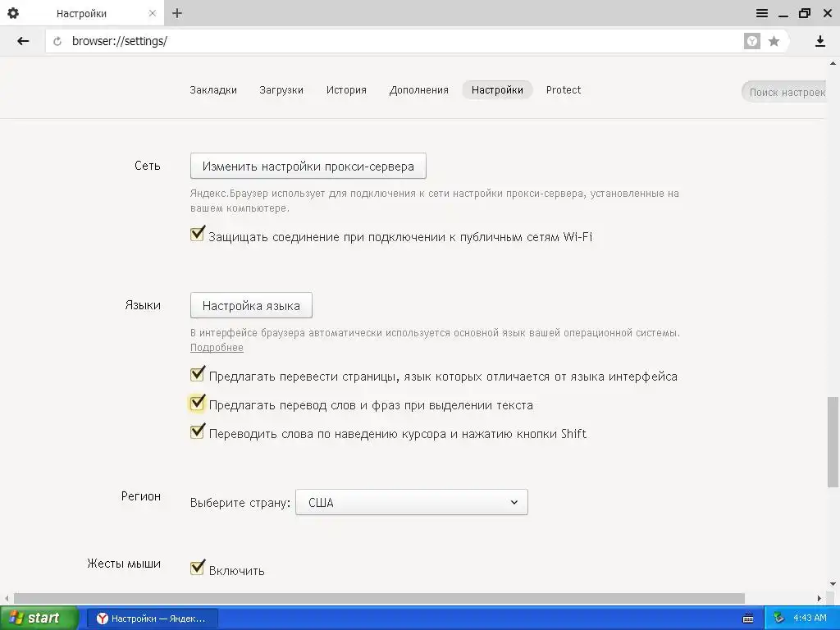
Task: Click the Регион section label
Action: pyautogui.click(x=141, y=496)
